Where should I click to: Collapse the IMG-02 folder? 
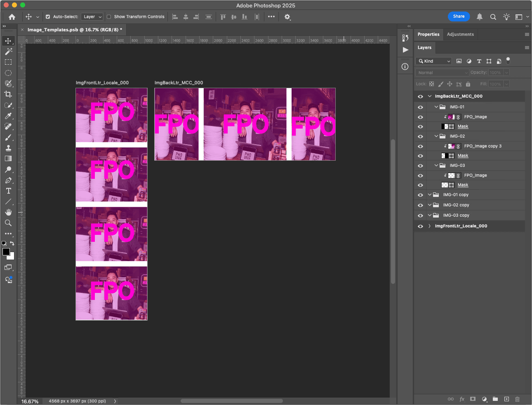point(436,136)
